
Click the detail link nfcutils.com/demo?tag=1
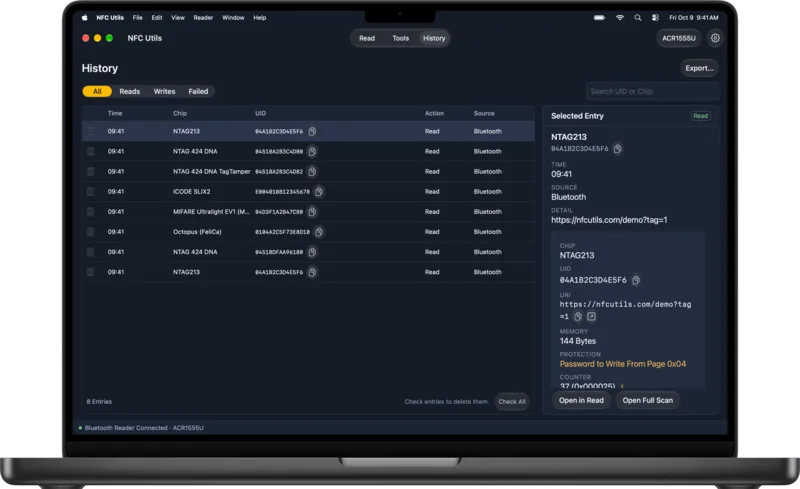click(609, 220)
